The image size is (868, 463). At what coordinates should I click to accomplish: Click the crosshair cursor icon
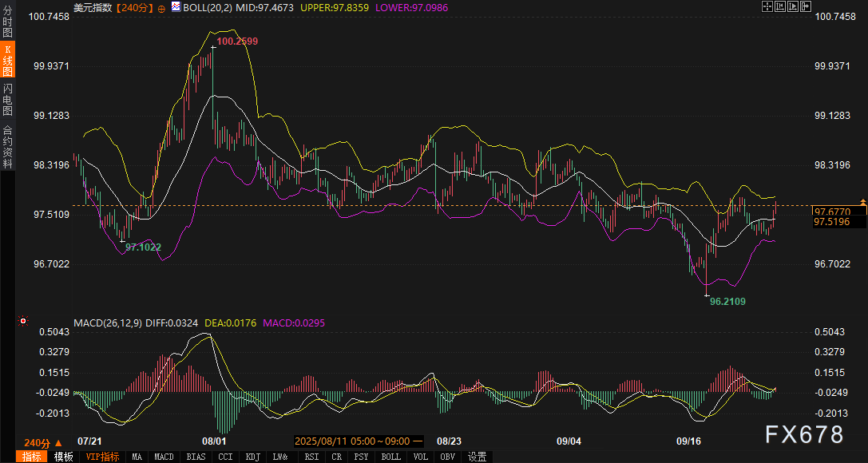[767, 6]
